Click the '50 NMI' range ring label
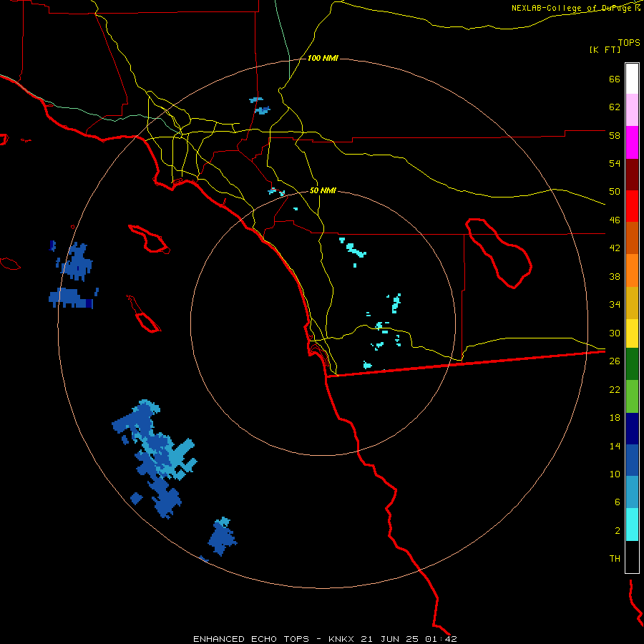The width and height of the screenshot is (644, 644). [323, 190]
